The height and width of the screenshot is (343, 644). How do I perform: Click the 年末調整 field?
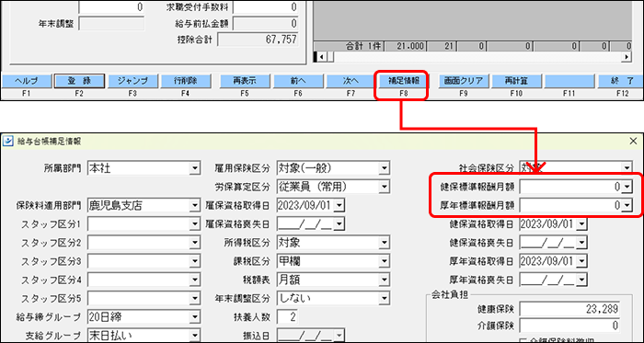click(x=111, y=24)
